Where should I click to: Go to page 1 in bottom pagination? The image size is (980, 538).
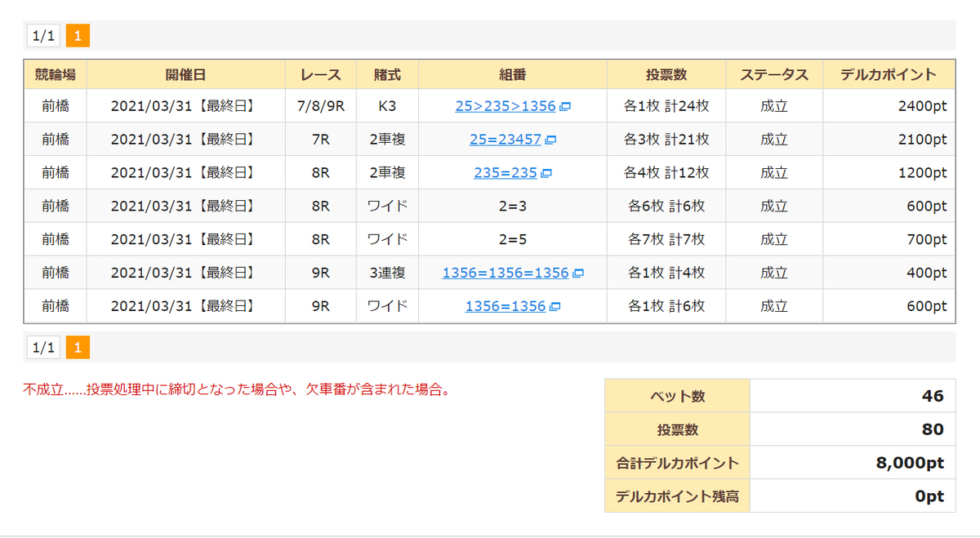click(x=78, y=348)
